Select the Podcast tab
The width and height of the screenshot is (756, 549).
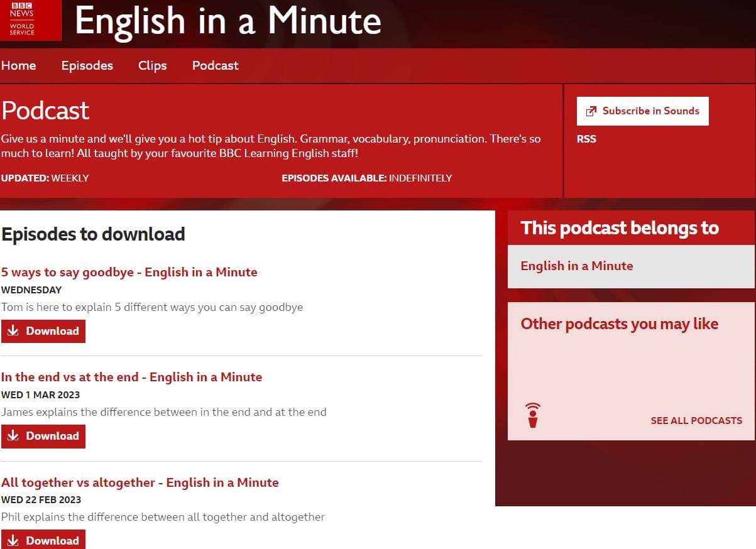tap(216, 65)
